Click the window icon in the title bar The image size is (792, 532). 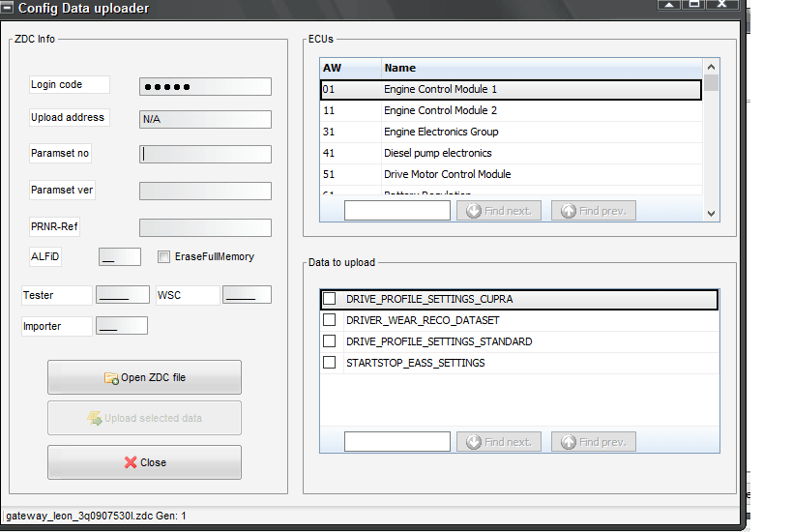(7, 9)
